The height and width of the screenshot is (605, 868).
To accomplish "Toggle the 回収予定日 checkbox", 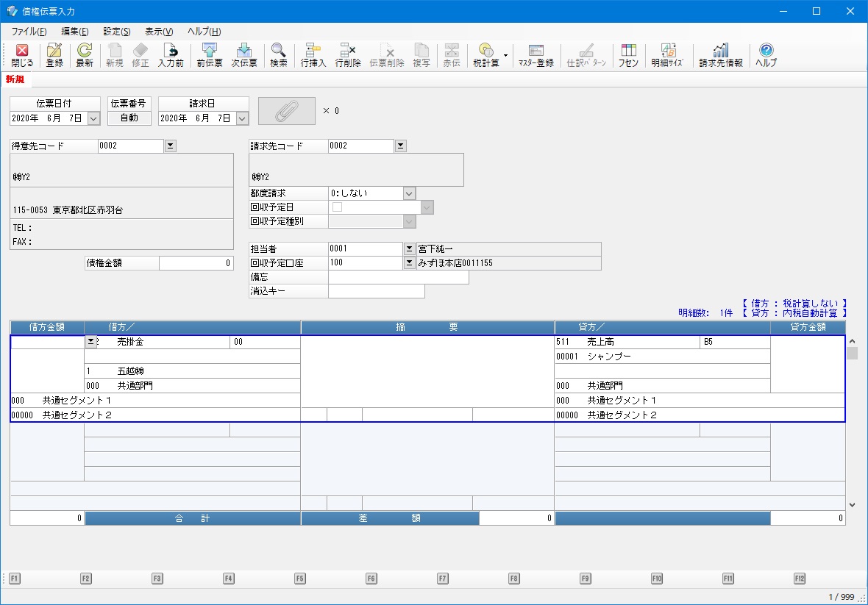I will [337, 207].
